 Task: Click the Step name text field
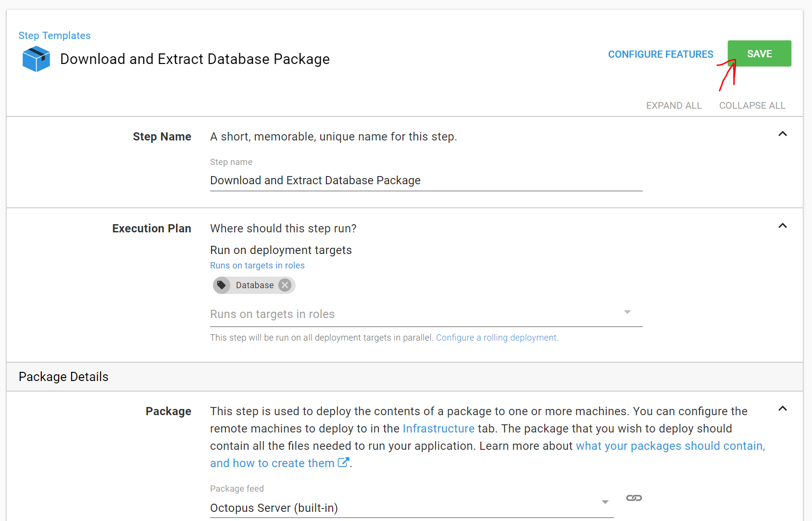[x=425, y=180]
